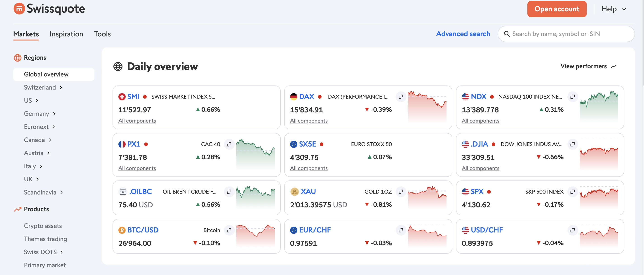Click the gold icon by XAU
The image size is (644, 275).
294,192
